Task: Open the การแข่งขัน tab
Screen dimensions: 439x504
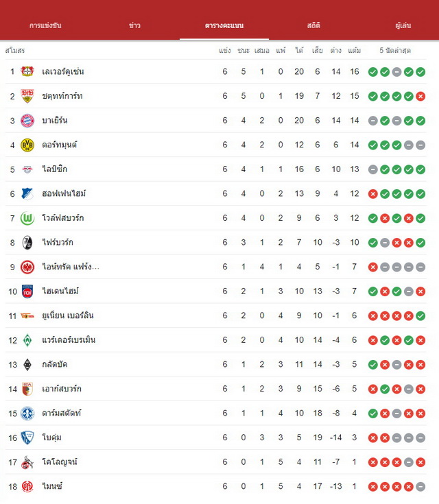Action: 45,25
